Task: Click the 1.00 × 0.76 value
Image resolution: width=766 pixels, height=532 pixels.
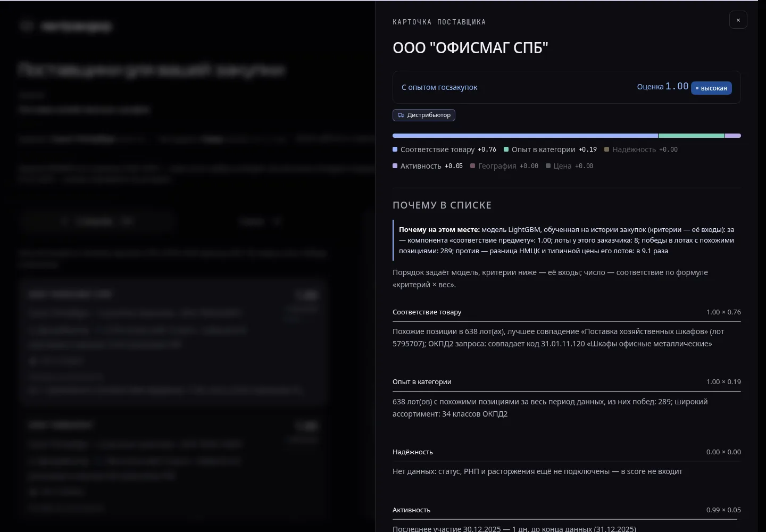Action: click(x=723, y=312)
